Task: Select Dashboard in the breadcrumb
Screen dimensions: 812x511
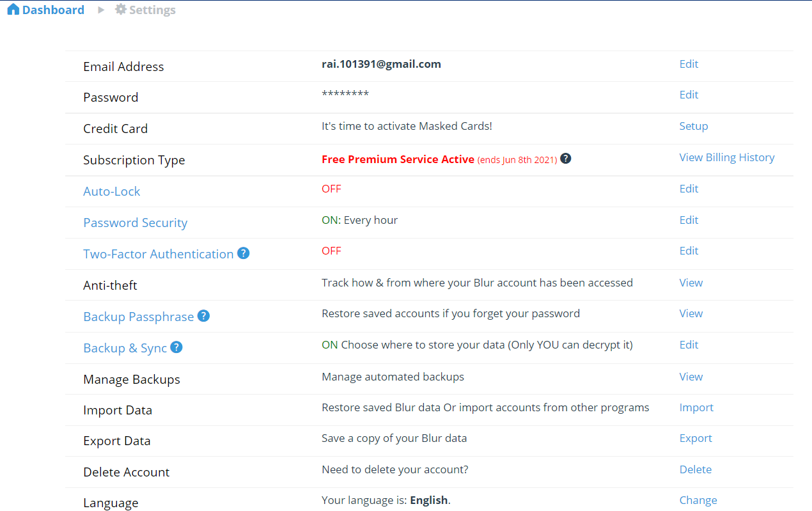Action: [52, 9]
